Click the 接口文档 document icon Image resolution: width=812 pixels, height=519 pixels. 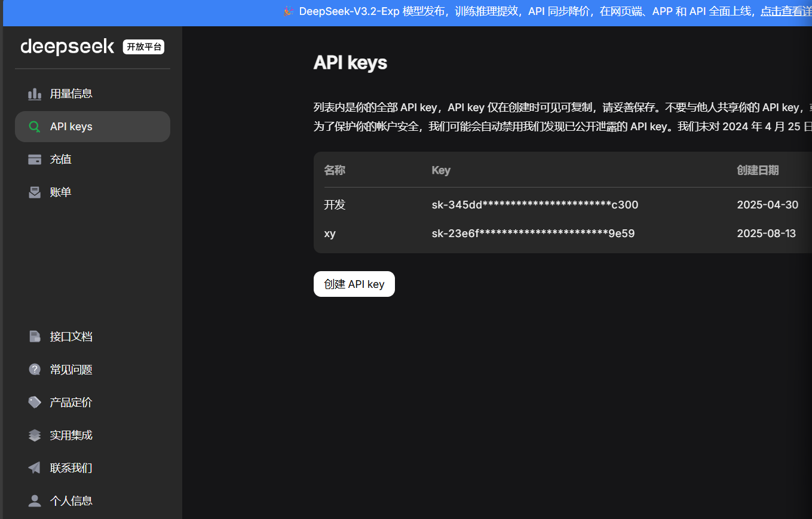coord(35,337)
